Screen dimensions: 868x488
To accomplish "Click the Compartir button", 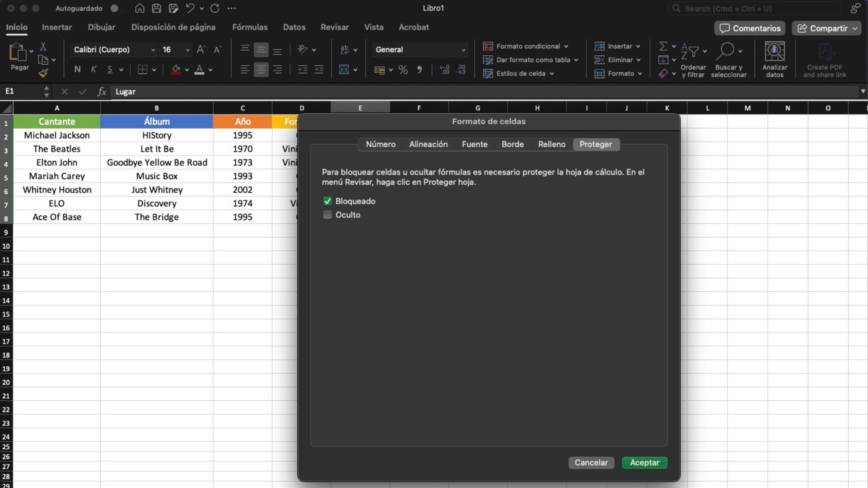I will [827, 28].
